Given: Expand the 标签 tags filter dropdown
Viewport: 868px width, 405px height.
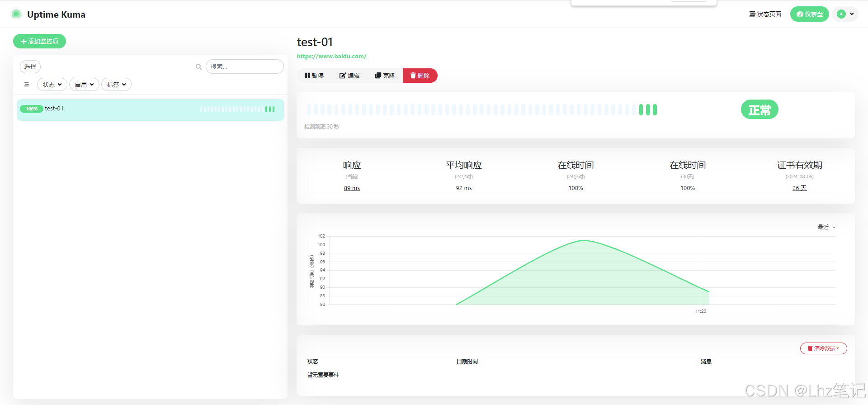Looking at the screenshot, I should 116,85.
